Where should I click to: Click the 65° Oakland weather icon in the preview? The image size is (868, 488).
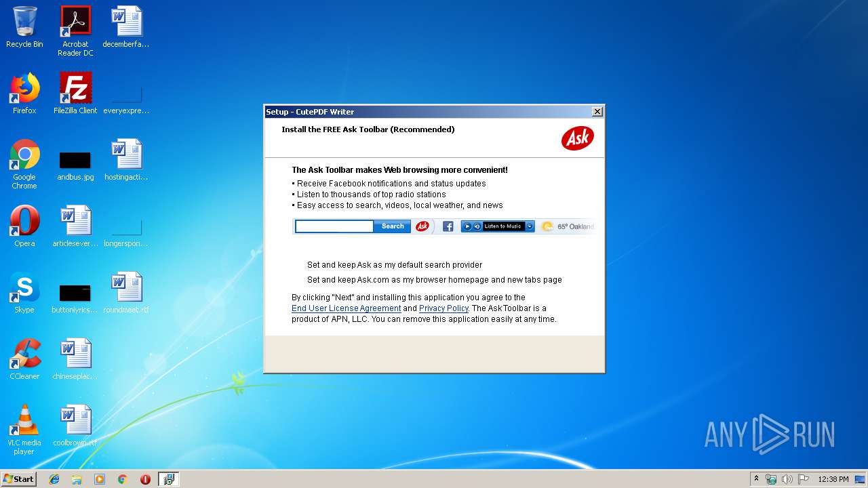pos(547,226)
